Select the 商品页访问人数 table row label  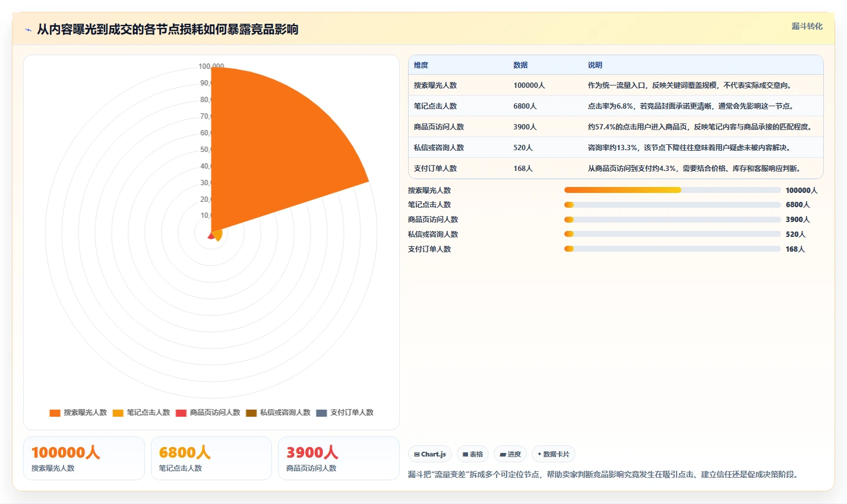coord(439,127)
